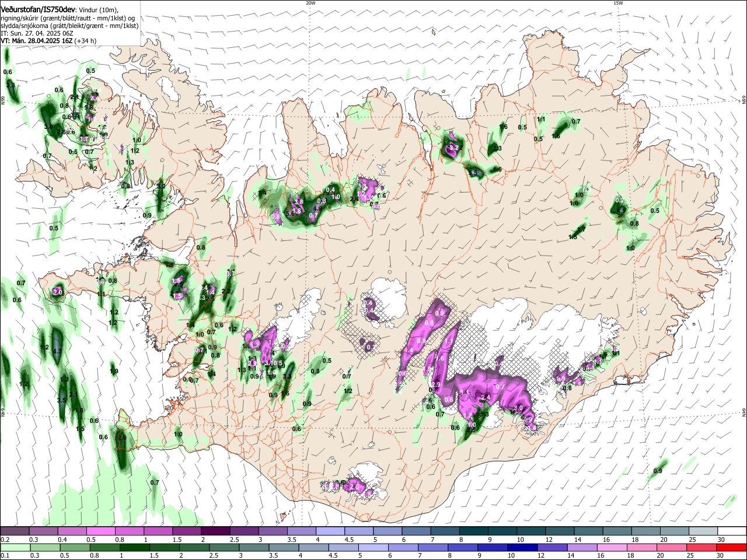Image resolution: width=747 pixels, height=560 pixels.
Task: Pick the darkest purple swatch in snow scale
Action: pos(215,531)
